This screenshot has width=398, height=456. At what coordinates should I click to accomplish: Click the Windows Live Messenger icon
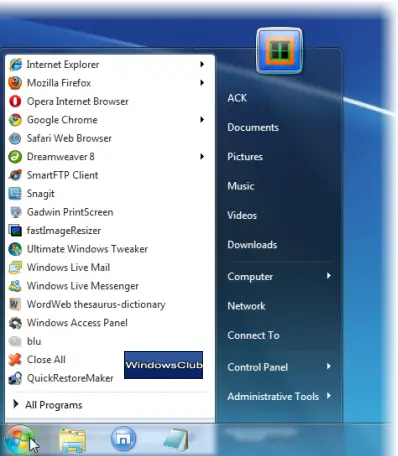point(15,286)
